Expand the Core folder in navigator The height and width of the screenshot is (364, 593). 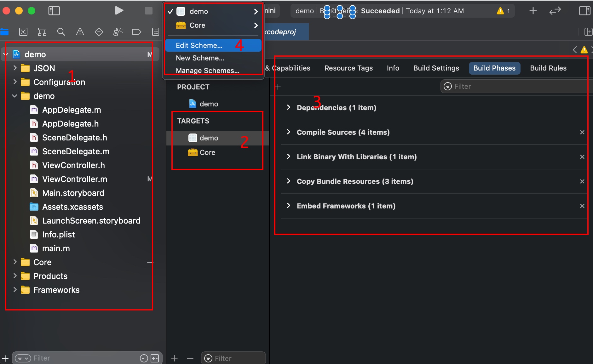(15, 262)
